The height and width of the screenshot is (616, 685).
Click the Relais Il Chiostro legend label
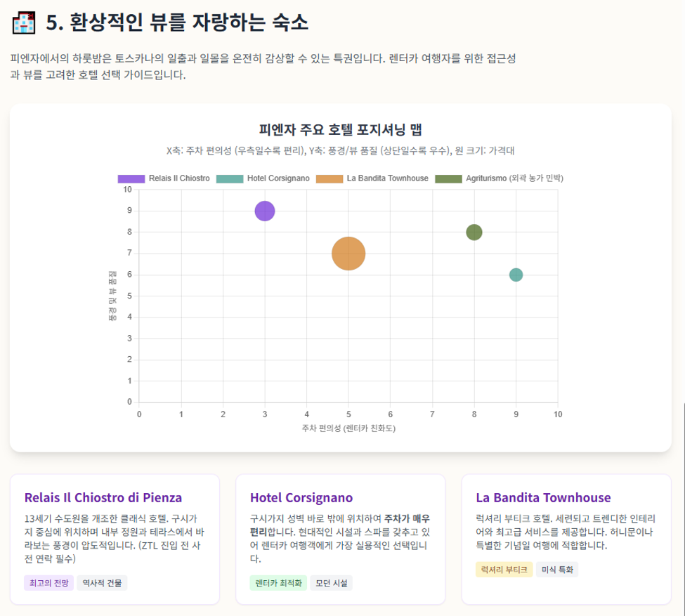(179, 178)
